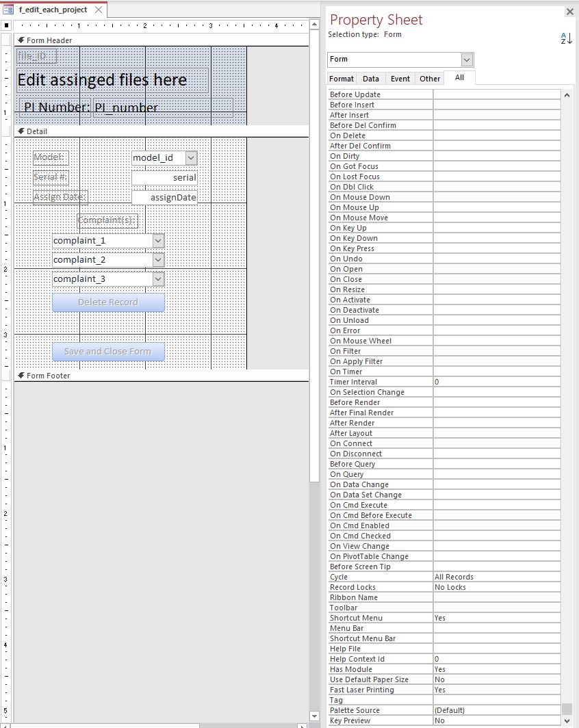The width and height of the screenshot is (579, 728).
Task: Select the Delete Record button control
Action: [x=108, y=302]
